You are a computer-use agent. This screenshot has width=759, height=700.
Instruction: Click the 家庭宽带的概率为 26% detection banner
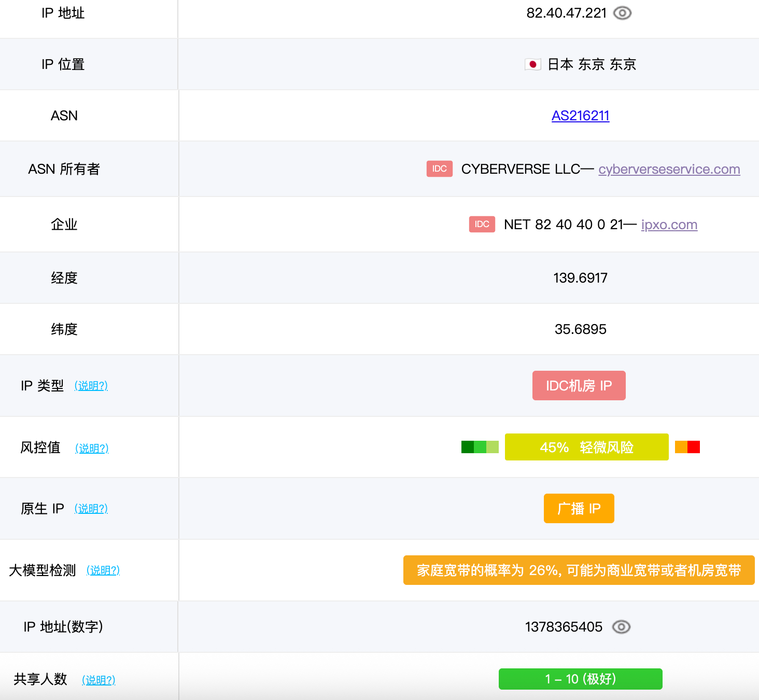coord(579,570)
